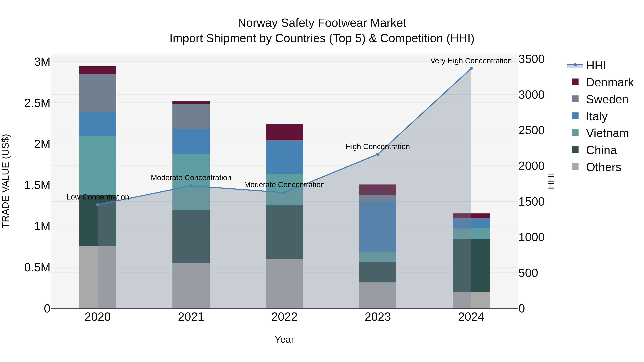Click the 2022 Italy bar segment

[284, 157]
